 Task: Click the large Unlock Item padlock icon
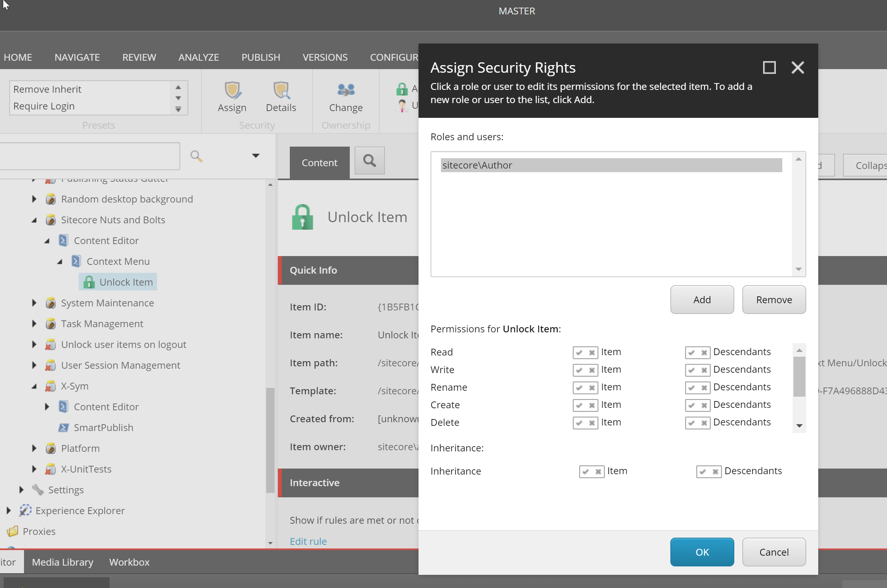(303, 217)
